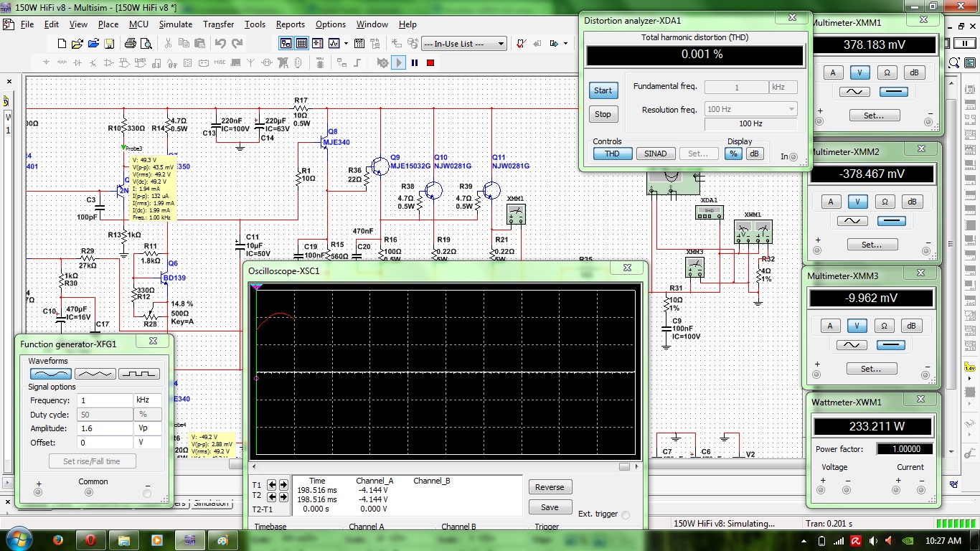Click the Run simulation play icon
The width and height of the screenshot is (980, 551).
pyautogui.click(x=399, y=63)
